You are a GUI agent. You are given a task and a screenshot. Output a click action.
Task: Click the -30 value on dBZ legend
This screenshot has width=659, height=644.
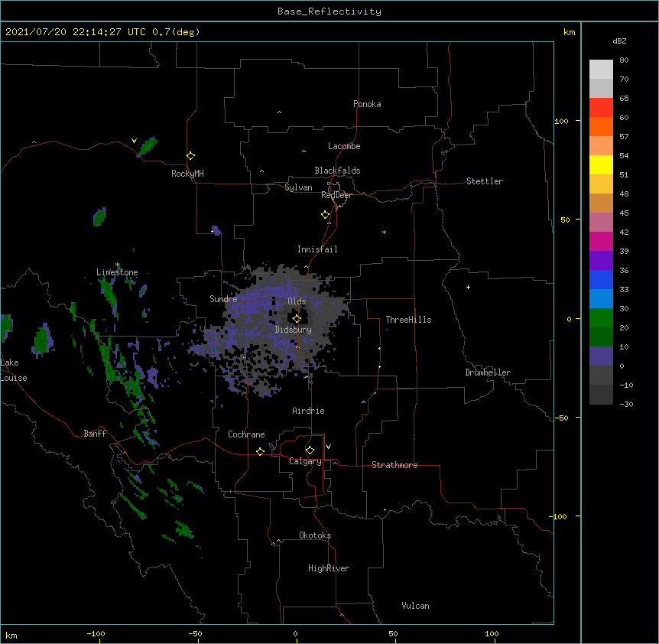pos(626,404)
